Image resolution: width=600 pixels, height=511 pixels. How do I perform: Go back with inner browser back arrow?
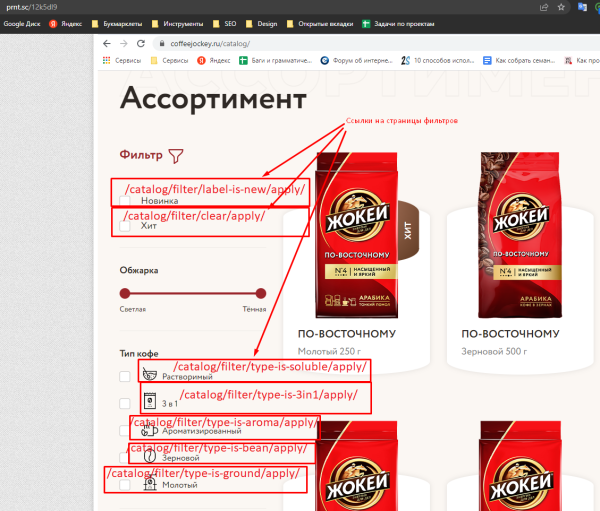(x=107, y=44)
